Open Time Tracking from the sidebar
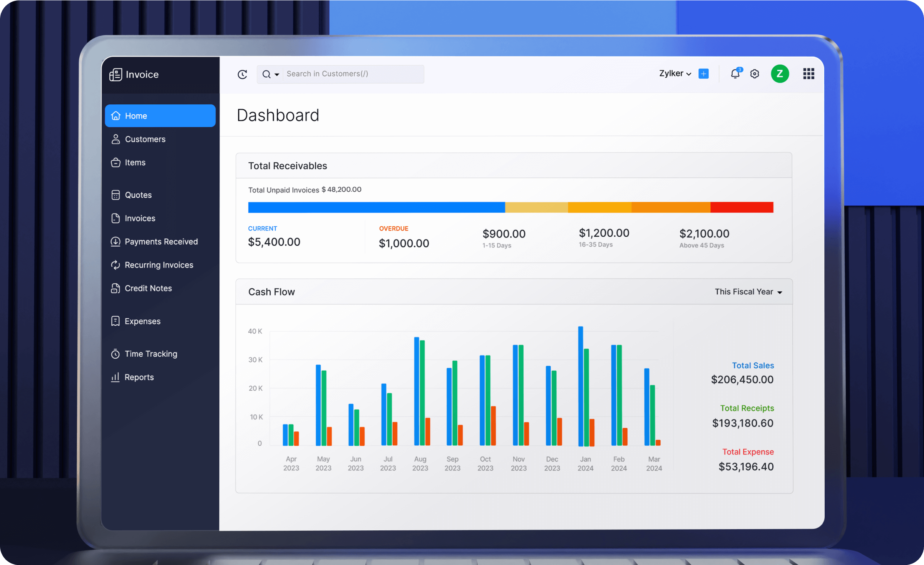The image size is (924, 565). tap(150, 354)
